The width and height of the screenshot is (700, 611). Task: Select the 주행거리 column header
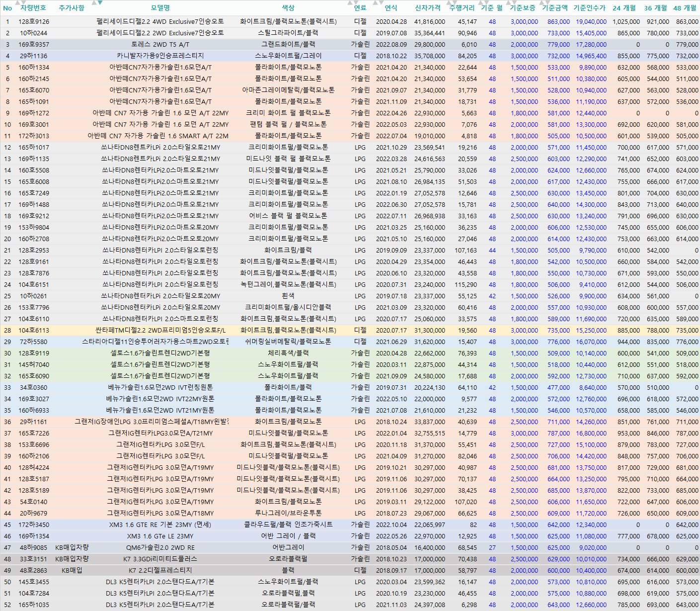click(x=462, y=8)
